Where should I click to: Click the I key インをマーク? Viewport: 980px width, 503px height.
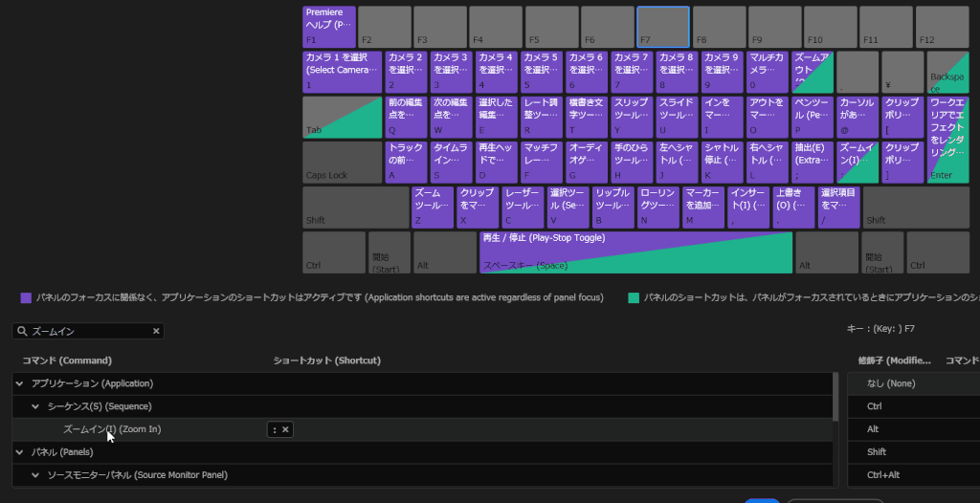(x=723, y=118)
